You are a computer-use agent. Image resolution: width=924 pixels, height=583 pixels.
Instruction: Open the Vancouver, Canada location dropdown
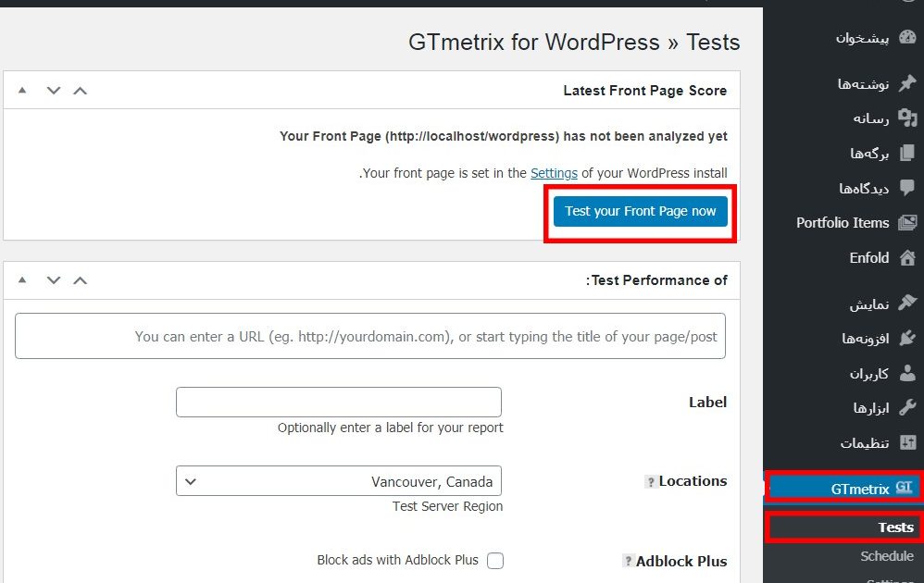[339, 481]
